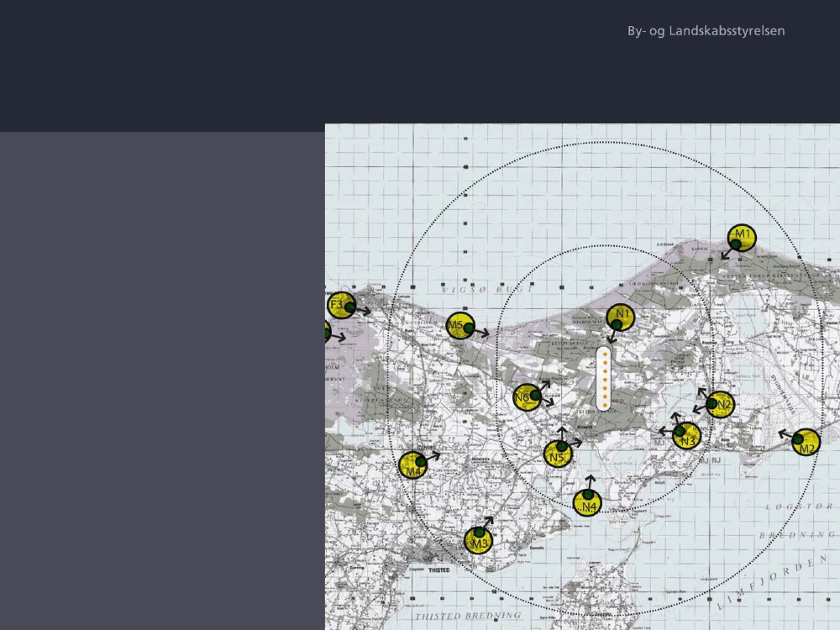
Task: Click the By- og Landskabsstyrelsen header text
Action: tap(706, 31)
